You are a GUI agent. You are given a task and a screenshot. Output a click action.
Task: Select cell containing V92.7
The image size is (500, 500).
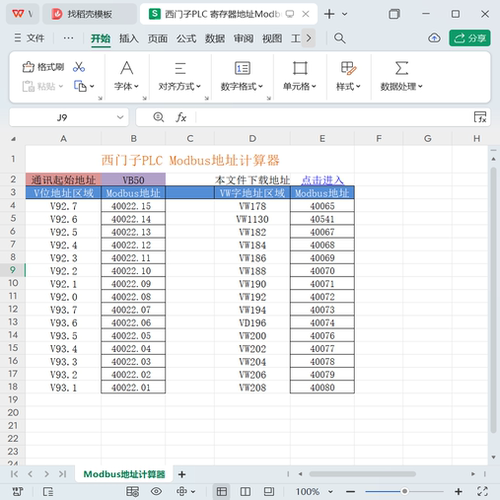click(63, 206)
